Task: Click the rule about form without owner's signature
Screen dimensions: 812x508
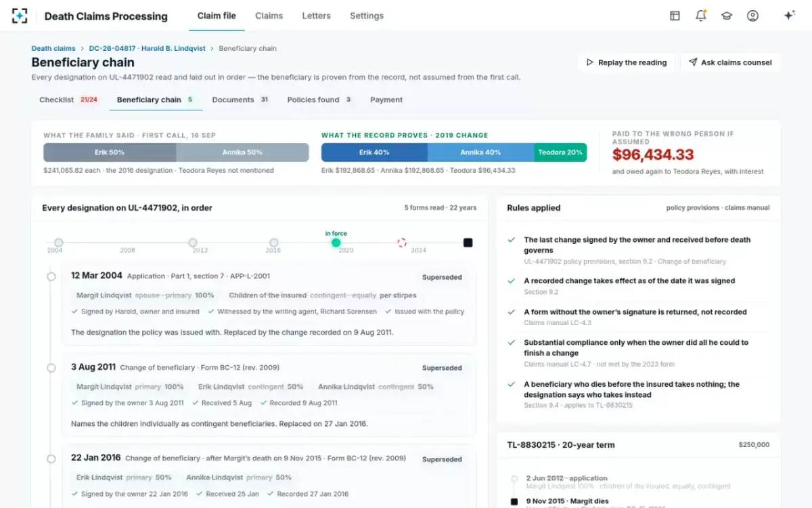Action: click(639, 317)
